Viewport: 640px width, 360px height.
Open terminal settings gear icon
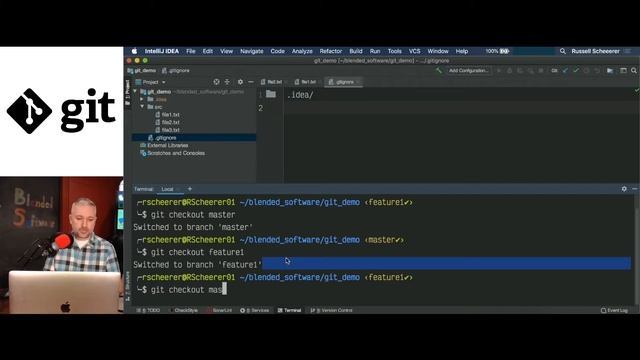pos(624,189)
